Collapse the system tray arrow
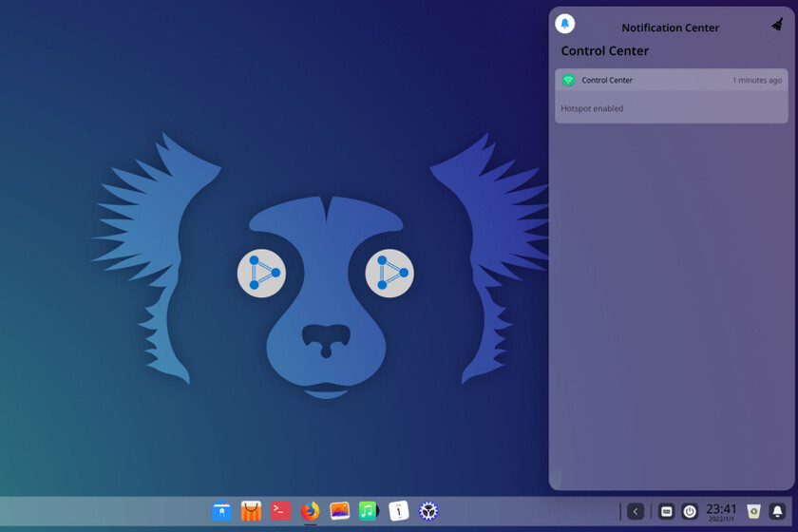Viewport: 798px width, 532px height. pyautogui.click(x=636, y=511)
